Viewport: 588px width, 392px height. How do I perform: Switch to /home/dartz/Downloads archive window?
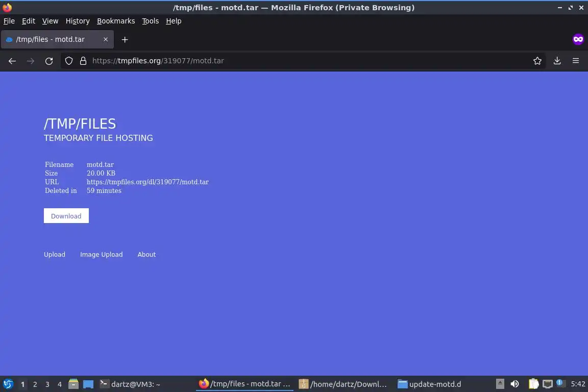point(343,384)
